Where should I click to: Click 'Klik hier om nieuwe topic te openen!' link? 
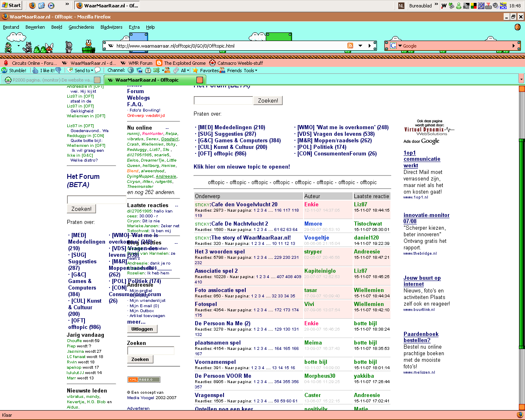242,167
